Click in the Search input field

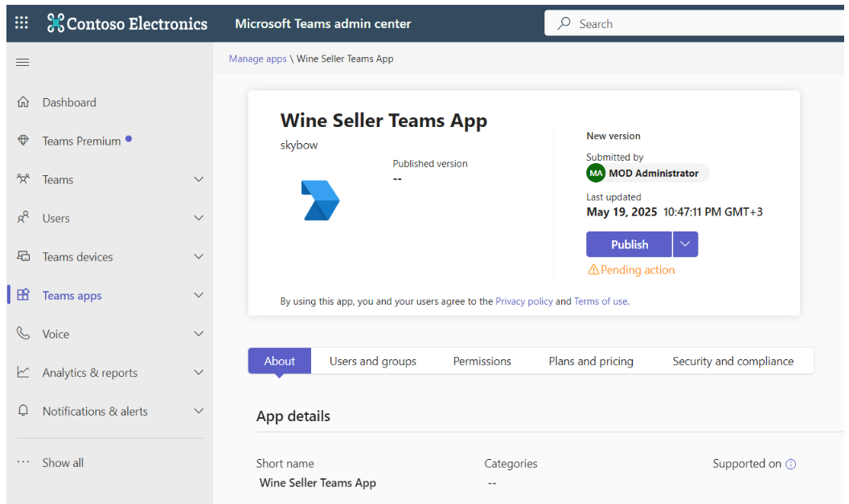click(694, 23)
